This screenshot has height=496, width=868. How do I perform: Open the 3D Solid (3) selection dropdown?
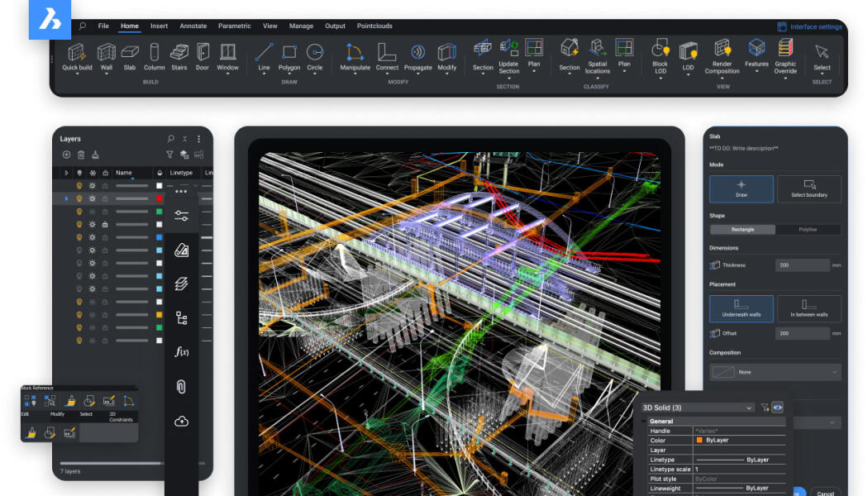click(698, 408)
